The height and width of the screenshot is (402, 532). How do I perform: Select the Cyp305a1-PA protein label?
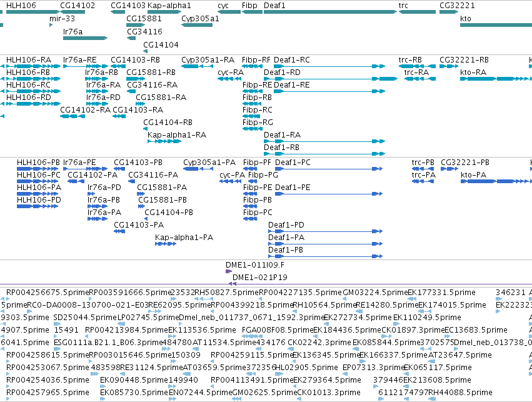pos(209,163)
